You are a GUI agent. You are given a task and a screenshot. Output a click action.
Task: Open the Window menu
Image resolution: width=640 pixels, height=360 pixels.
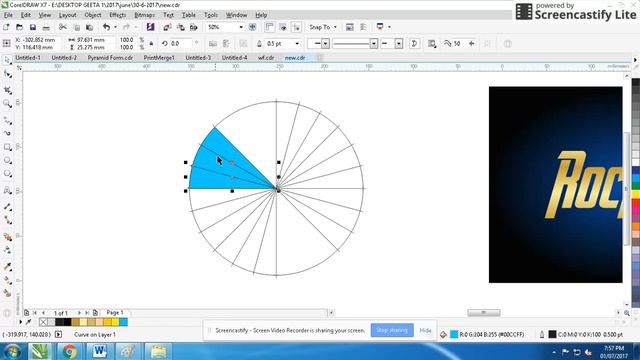click(x=236, y=15)
